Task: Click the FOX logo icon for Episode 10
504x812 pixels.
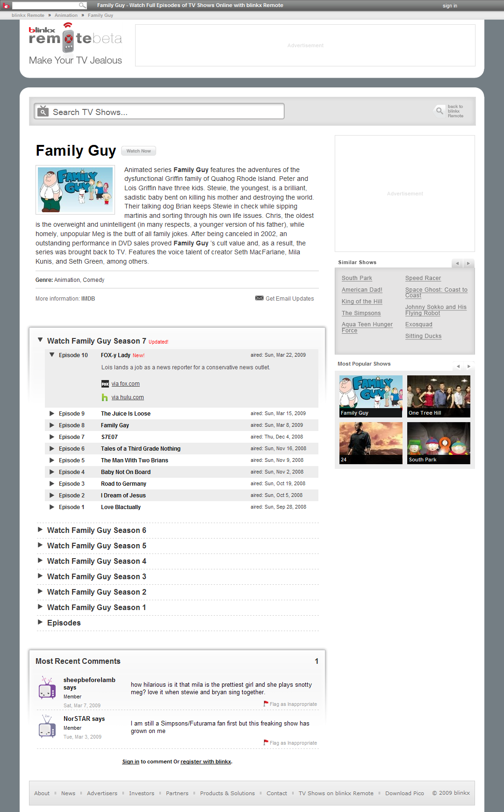Action: 105,384
